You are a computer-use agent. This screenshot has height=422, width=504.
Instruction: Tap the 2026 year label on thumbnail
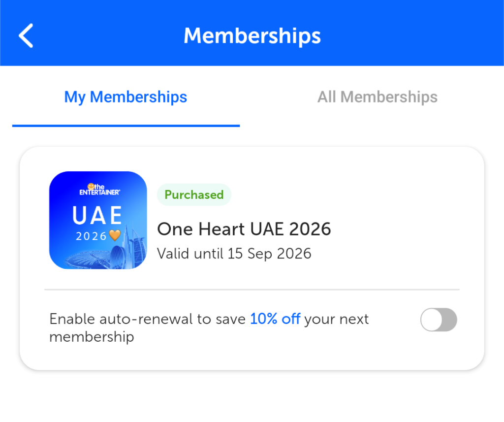pyautogui.click(x=91, y=236)
